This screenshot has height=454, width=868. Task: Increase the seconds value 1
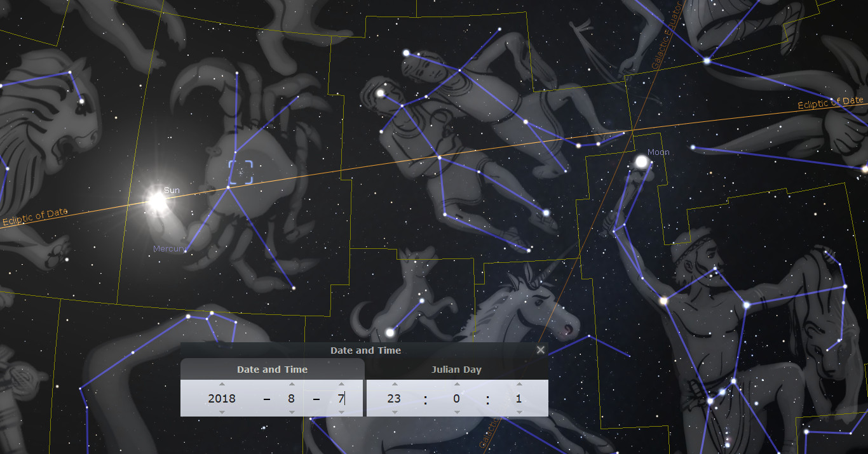519,384
